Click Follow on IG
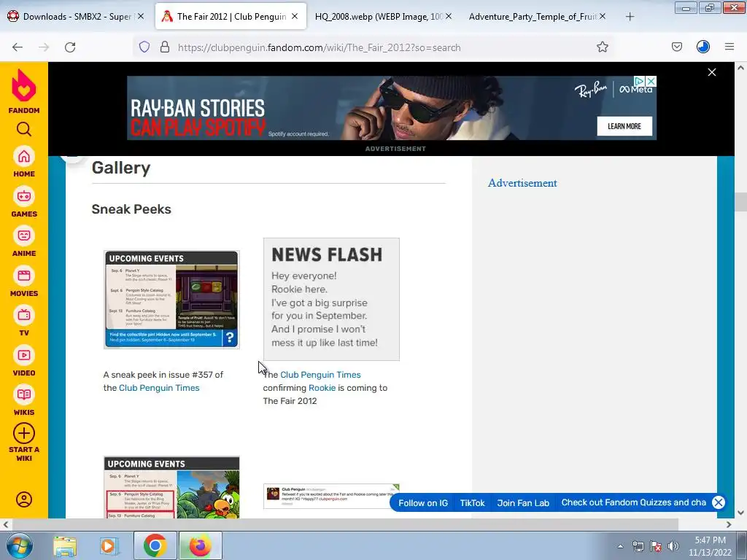This screenshot has height=560, width=747. [x=423, y=503]
